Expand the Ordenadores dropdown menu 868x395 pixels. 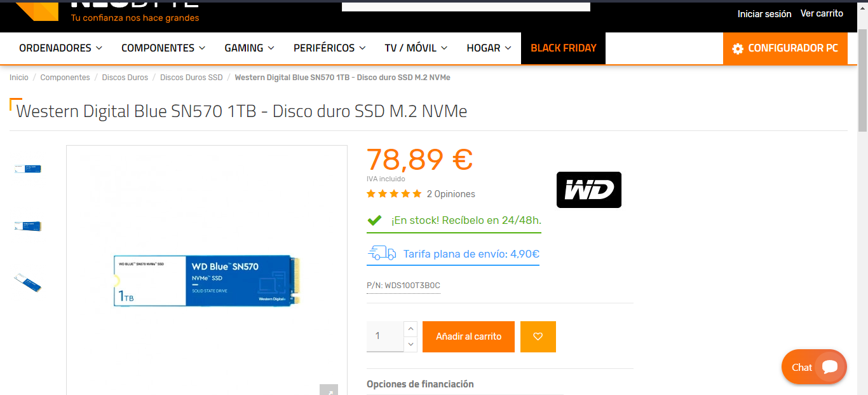(x=60, y=48)
